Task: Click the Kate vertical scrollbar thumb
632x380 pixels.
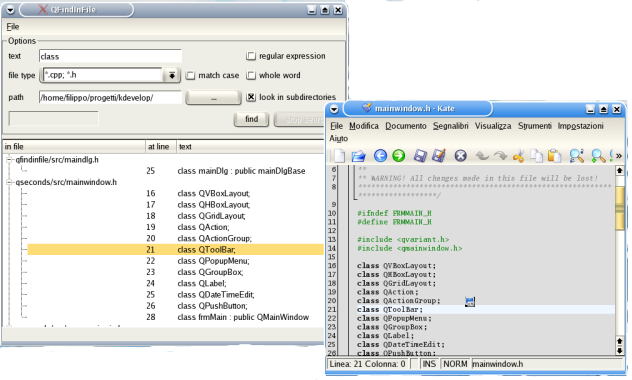Action: click(x=620, y=209)
